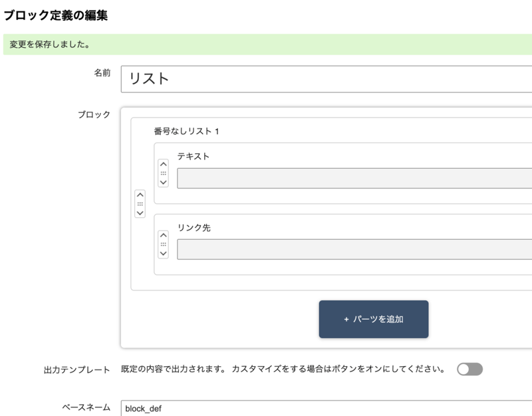The width and height of the screenshot is (532, 416).
Task: Focus the 名前 input containing リスト
Action: (326, 78)
